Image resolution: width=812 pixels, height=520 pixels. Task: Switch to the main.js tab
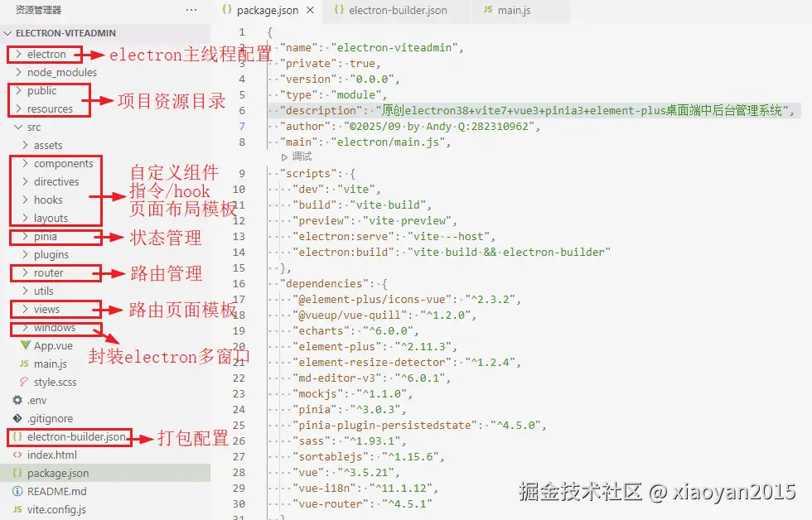(515, 12)
